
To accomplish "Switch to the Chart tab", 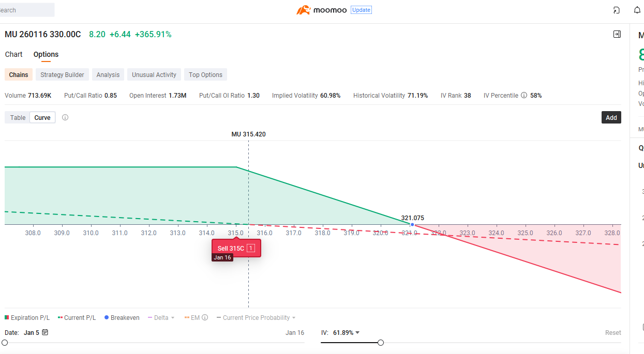I will [14, 54].
